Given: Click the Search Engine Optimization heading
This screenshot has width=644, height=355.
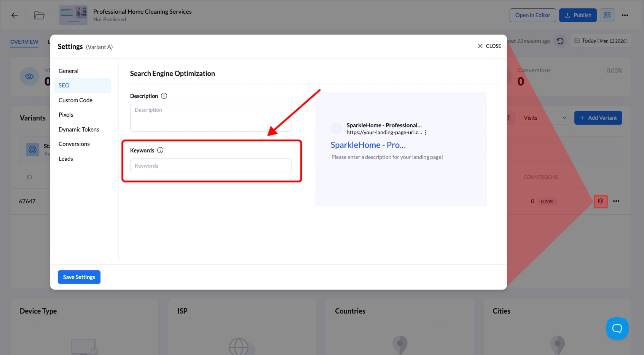Looking at the screenshot, I should (172, 74).
